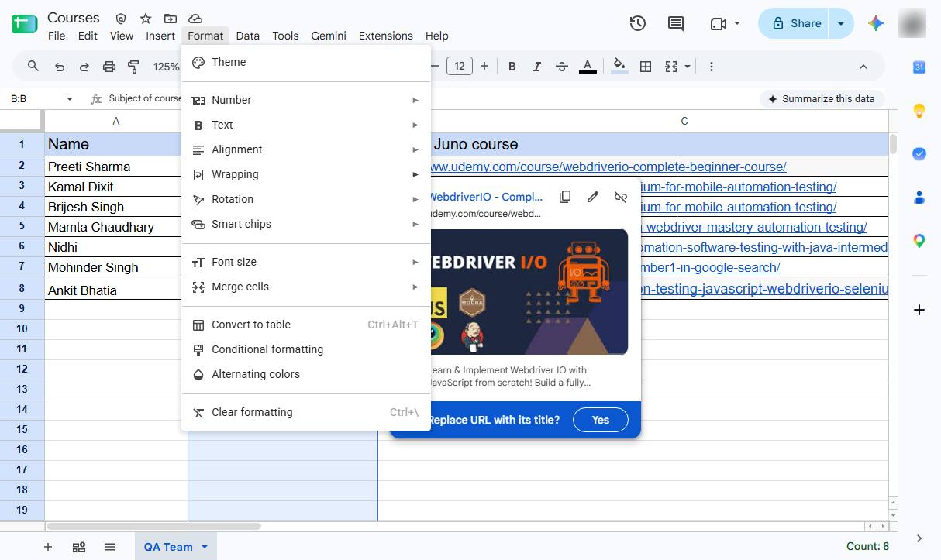Start a Meet call camera icon
941x560 pixels.
pyautogui.click(x=719, y=24)
